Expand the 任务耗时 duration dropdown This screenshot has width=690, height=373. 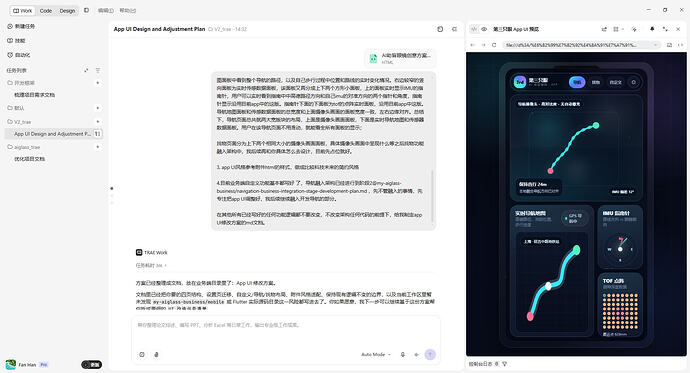(x=151, y=266)
